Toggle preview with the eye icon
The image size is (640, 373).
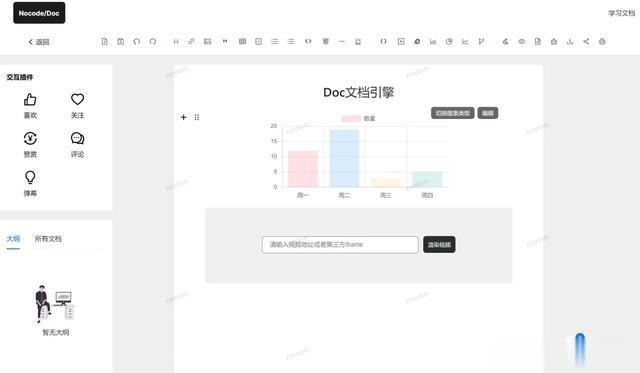coord(522,41)
